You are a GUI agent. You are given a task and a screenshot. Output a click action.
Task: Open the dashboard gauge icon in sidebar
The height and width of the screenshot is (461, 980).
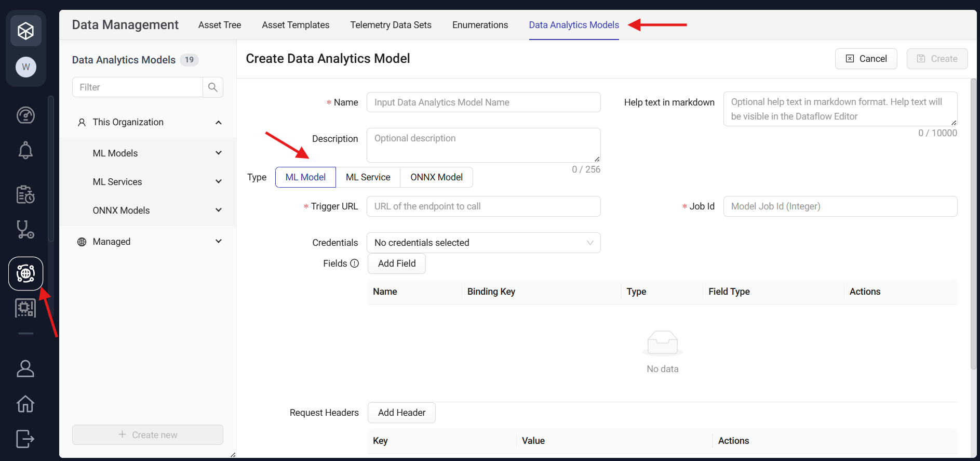coord(25,115)
